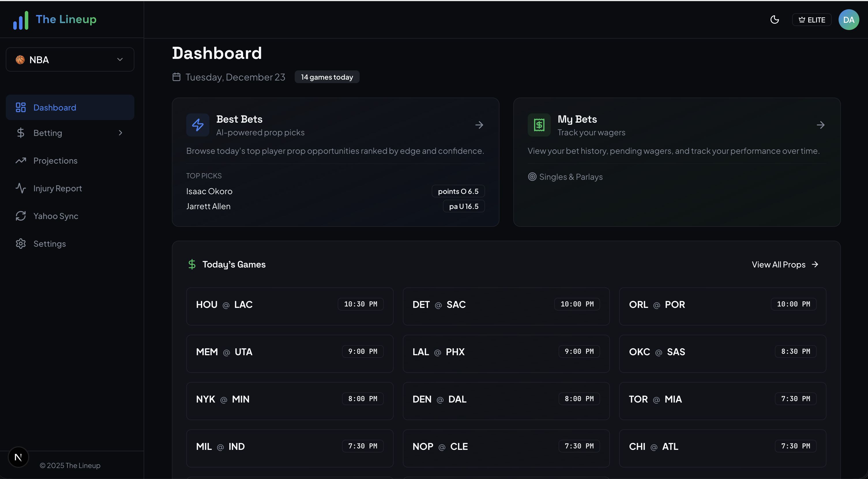The height and width of the screenshot is (479, 868).
Task: Click the ELITE membership button
Action: 811,20
